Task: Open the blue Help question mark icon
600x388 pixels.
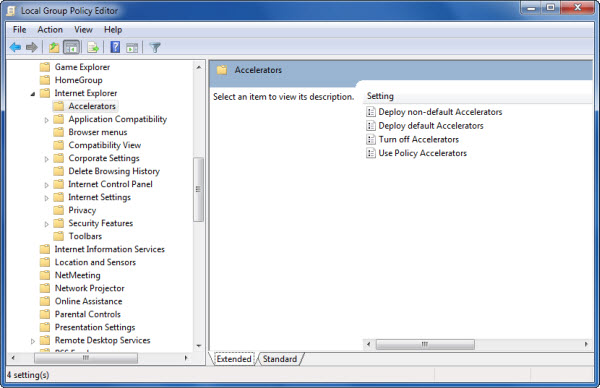Action: coord(115,47)
